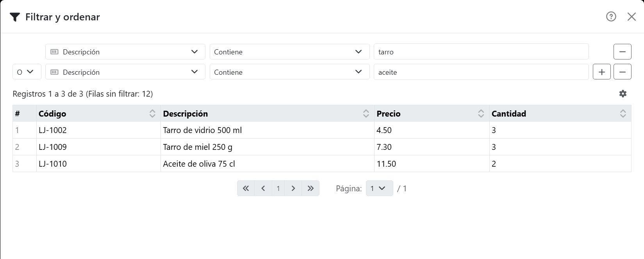Close the Filtrar y ordenar dialog
644x259 pixels.
pos(632,16)
